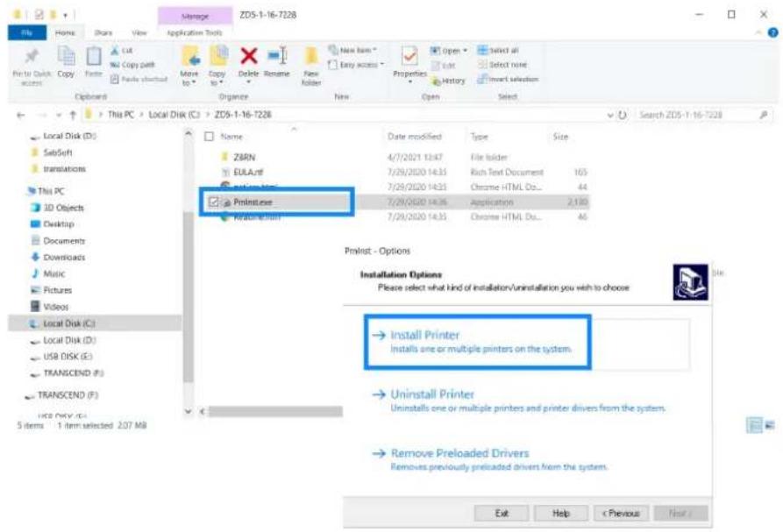Switch to the Share ribbon tab
This screenshot has width=783, height=532.
tap(103, 32)
